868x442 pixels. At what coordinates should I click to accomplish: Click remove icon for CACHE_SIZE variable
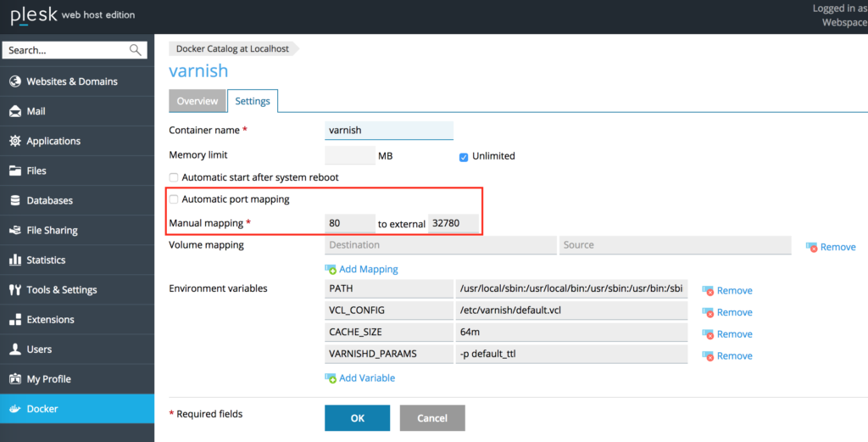708,334
